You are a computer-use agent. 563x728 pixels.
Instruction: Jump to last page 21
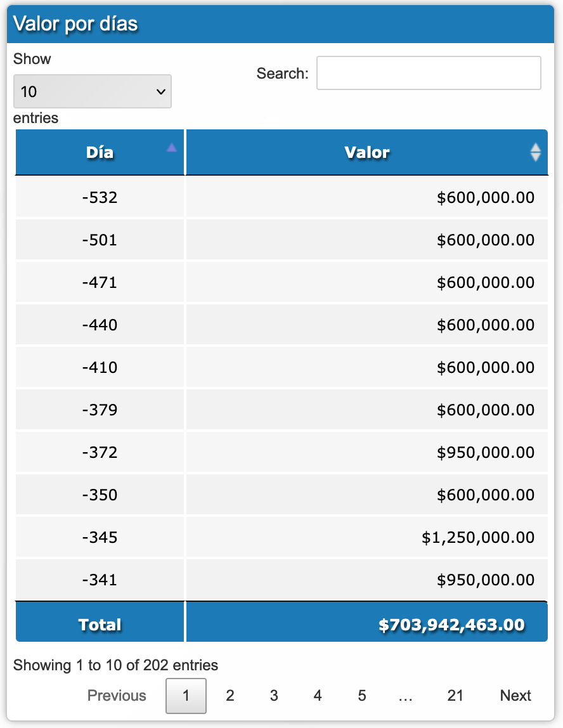pos(455,696)
